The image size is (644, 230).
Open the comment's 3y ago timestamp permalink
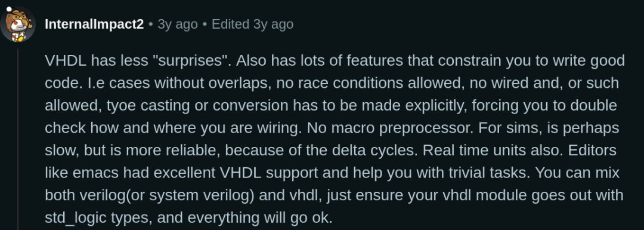click(178, 24)
